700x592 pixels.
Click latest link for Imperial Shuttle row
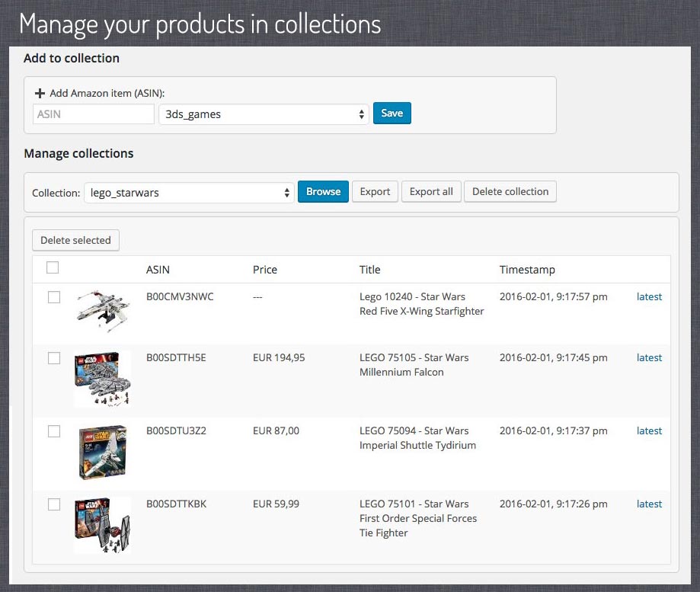649,430
